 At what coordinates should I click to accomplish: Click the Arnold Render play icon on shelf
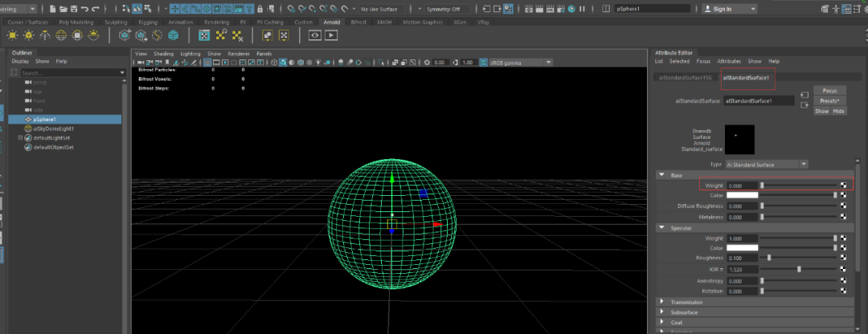[331, 35]
